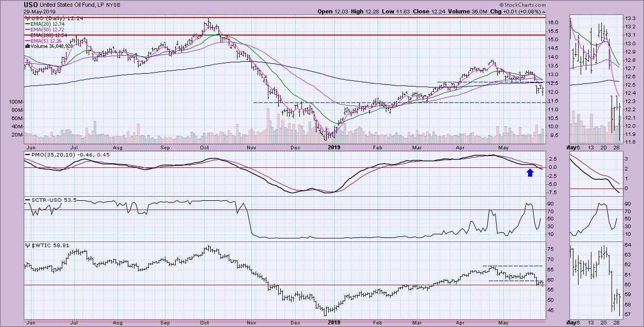Click the $WTIC 58.81 panel label
This screenshot has width=644, height=327.
pos(47,245)
